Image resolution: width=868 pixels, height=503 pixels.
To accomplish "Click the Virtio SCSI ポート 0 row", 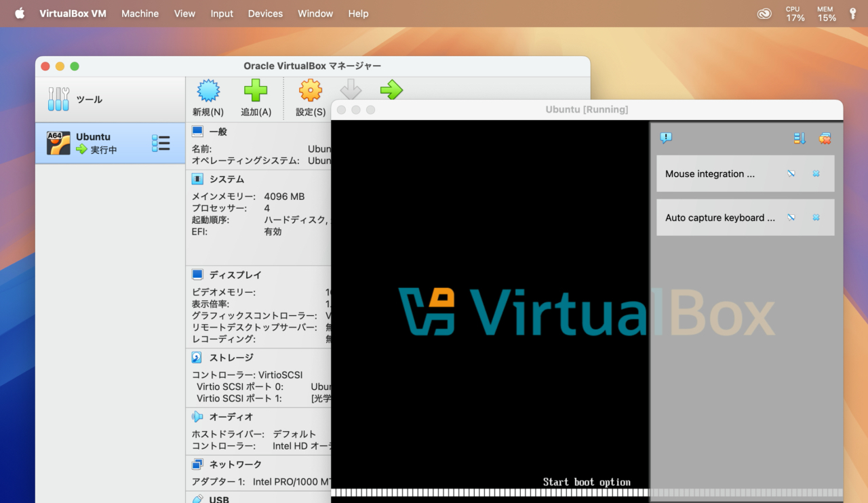I will [x=264, y=386].
